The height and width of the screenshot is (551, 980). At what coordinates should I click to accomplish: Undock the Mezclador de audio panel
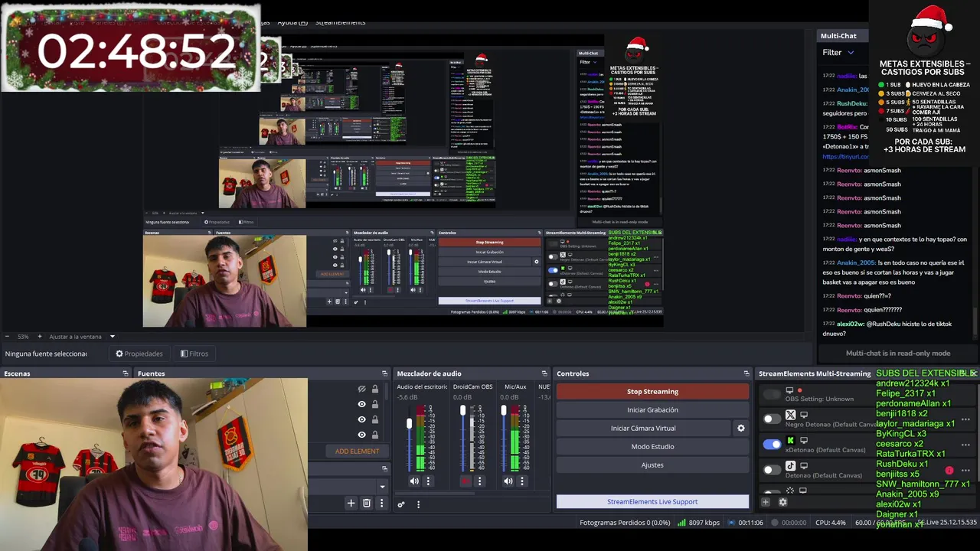tap(544, 373)
